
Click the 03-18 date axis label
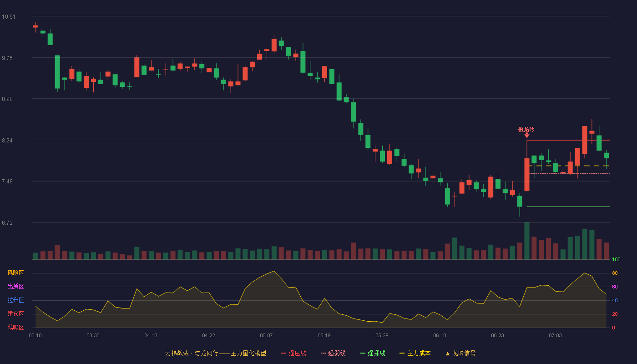click(35, 335)
